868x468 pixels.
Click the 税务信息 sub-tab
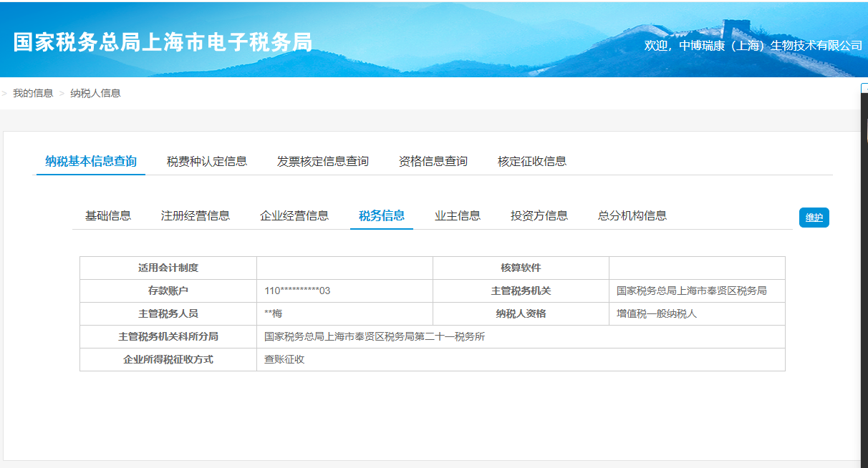(x=382, y=215)
